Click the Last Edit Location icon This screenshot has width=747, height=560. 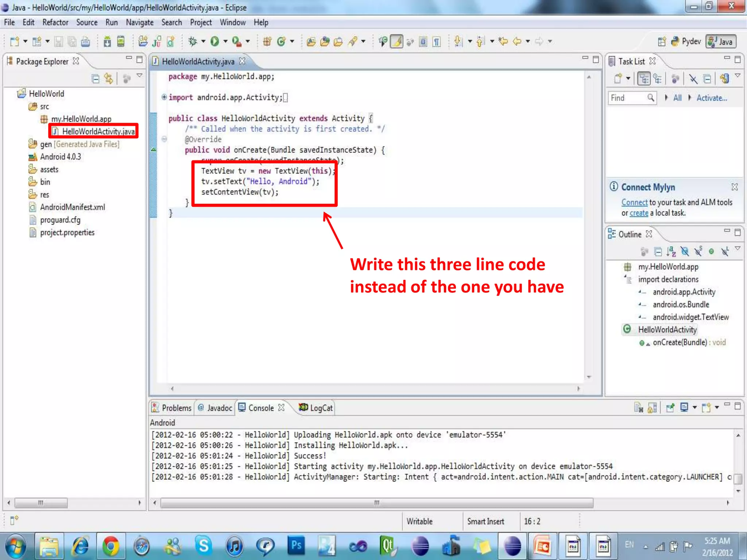503,42
